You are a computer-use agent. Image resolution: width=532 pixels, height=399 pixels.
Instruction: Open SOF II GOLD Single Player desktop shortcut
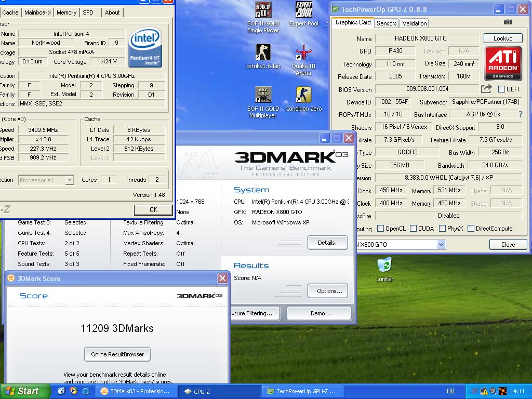[x=263, y=17]
